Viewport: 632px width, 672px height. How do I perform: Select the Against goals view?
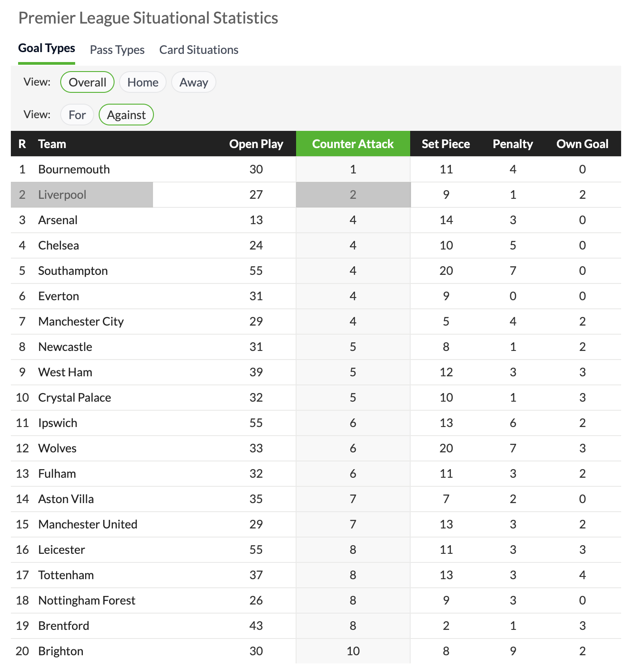coord(126,115)
